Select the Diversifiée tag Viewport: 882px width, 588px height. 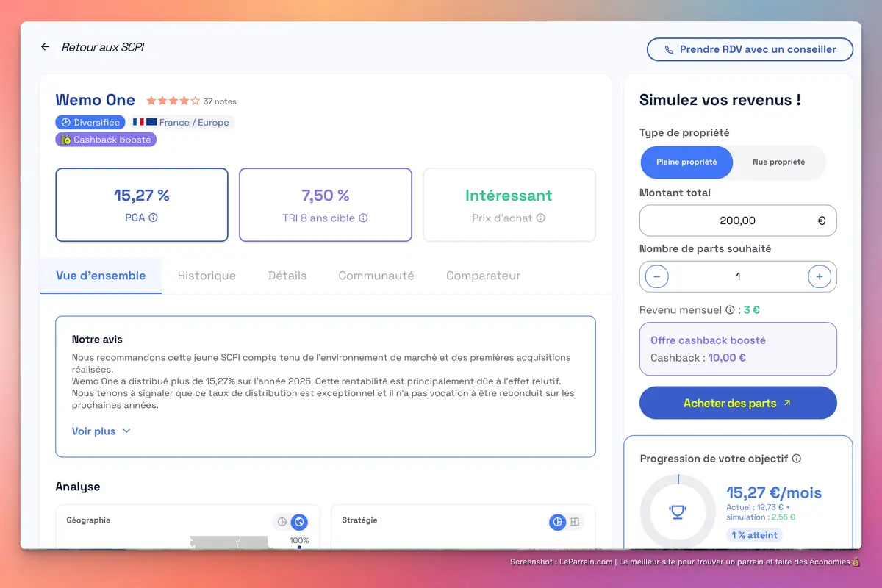pos(90,123)
